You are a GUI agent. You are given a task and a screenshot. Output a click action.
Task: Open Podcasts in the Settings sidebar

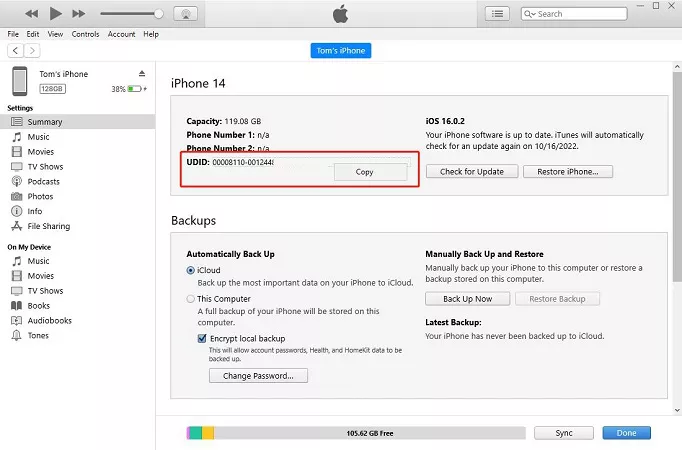pyautogui.click(x=43, y=182)
